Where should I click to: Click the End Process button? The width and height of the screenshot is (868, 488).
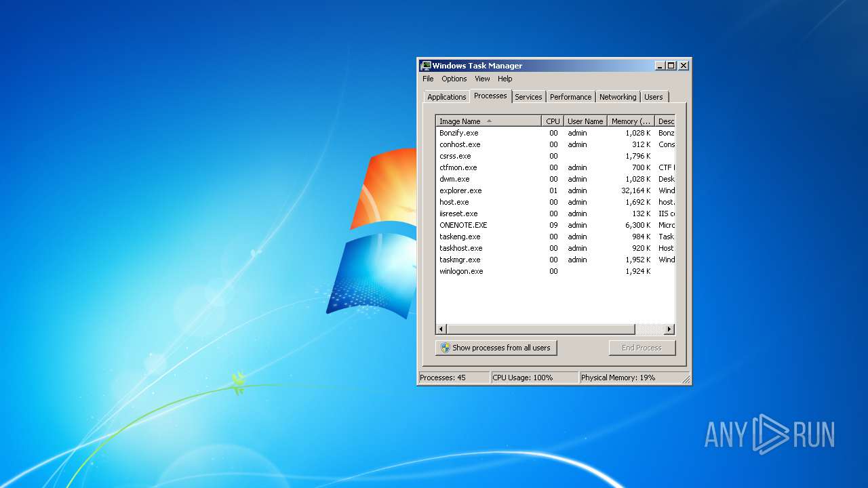coord(642,348)
